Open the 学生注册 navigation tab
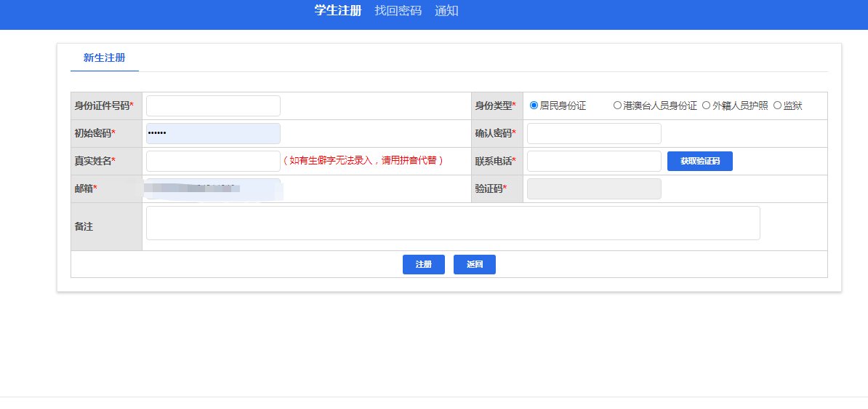 (338, 10)
